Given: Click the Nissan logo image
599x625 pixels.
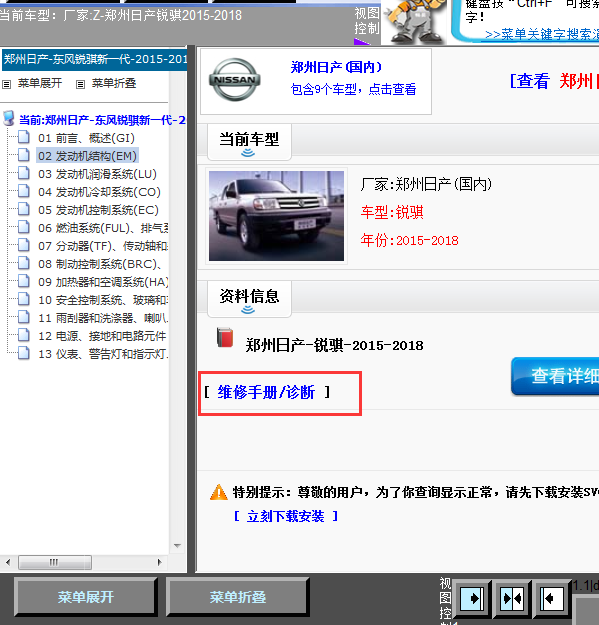Looking at the screenshot, I should (x=235, y=80).
